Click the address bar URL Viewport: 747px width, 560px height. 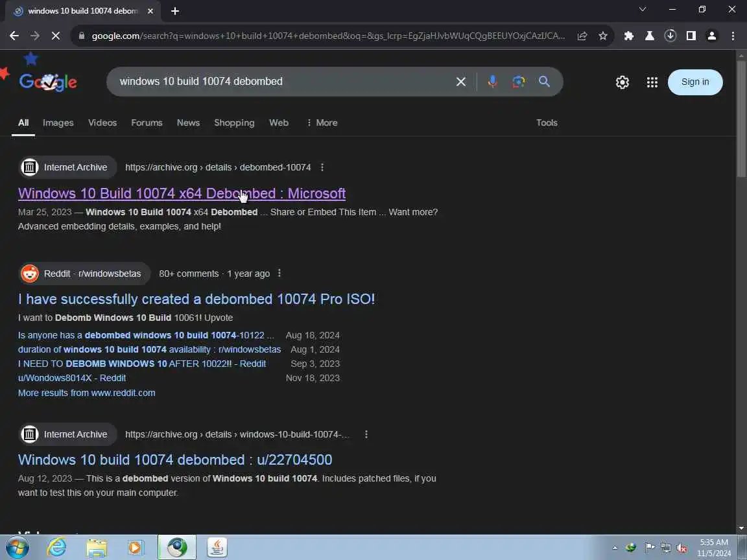pyautogui.click(x=328, y=36)
